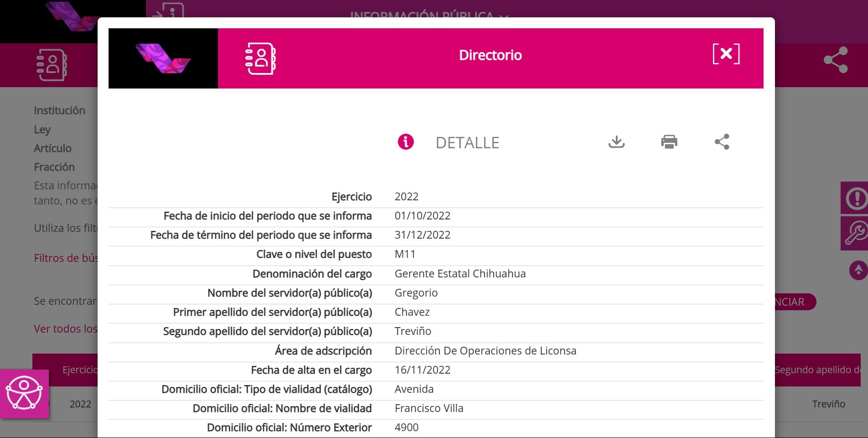Click the platform logo in the dialog header
This screenshot has width=868, height=438.
point(163,58)
